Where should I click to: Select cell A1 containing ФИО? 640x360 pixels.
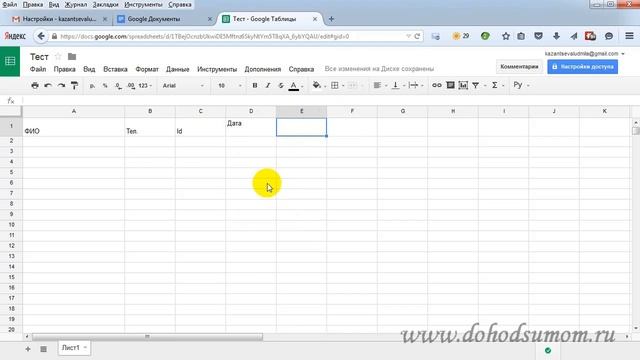pos(73,127)
